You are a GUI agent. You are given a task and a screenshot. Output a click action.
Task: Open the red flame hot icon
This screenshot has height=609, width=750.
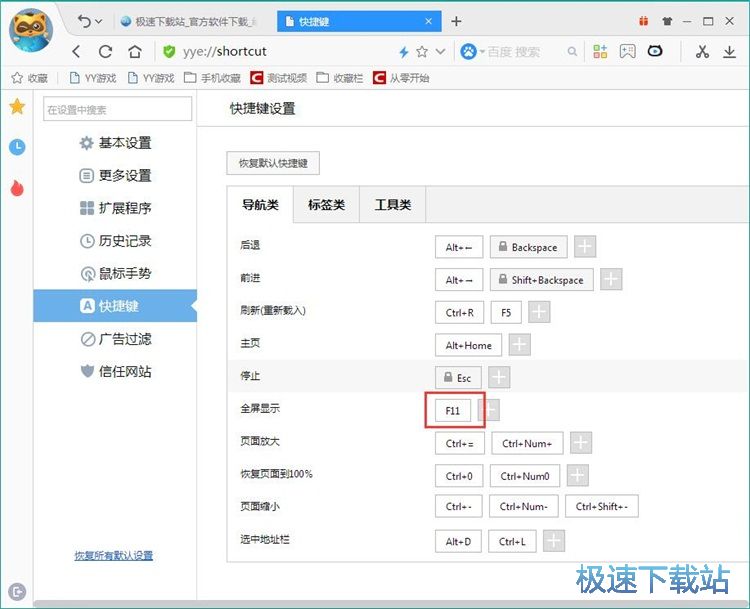pyautogui.click(x=17, y=188)
